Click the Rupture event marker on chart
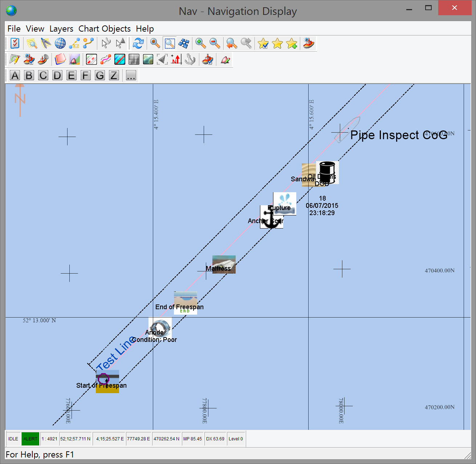476x464 pixels. coord(285,203)
